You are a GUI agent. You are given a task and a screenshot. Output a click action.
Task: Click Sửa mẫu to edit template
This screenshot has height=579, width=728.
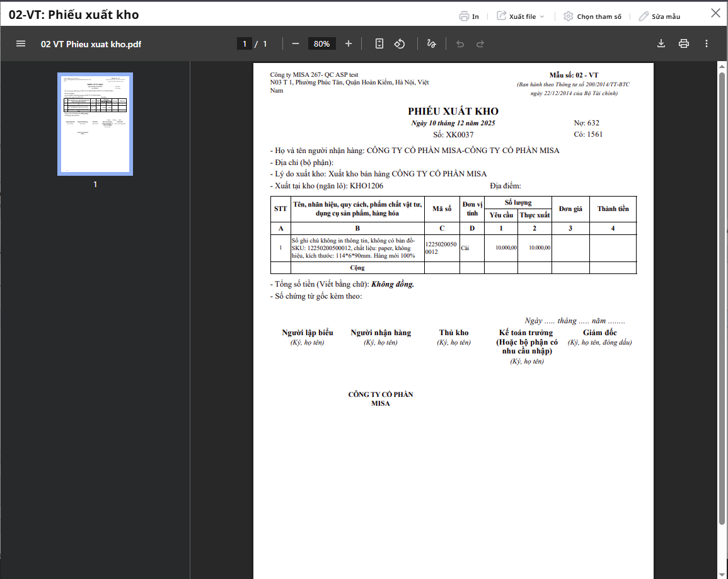pos(659,16)
